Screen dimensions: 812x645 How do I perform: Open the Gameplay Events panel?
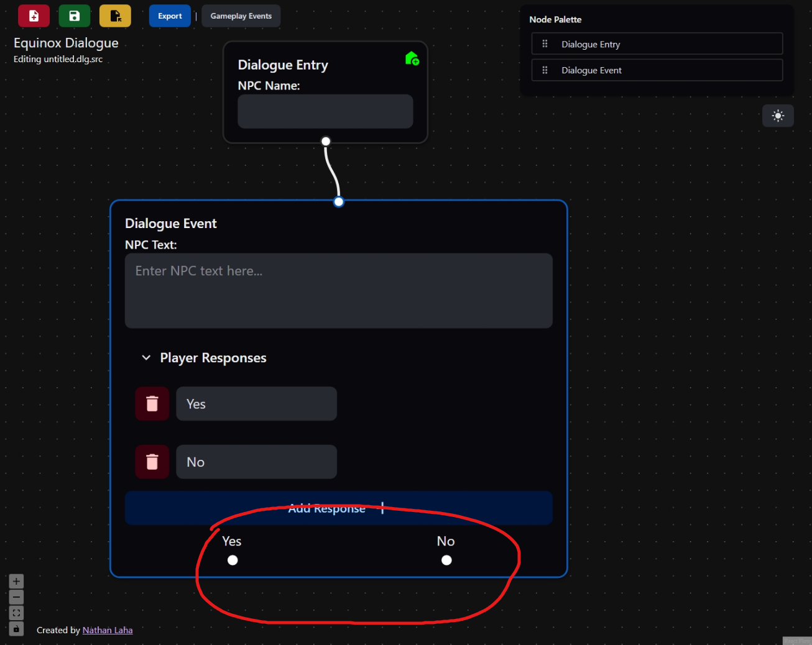[241, 16]
